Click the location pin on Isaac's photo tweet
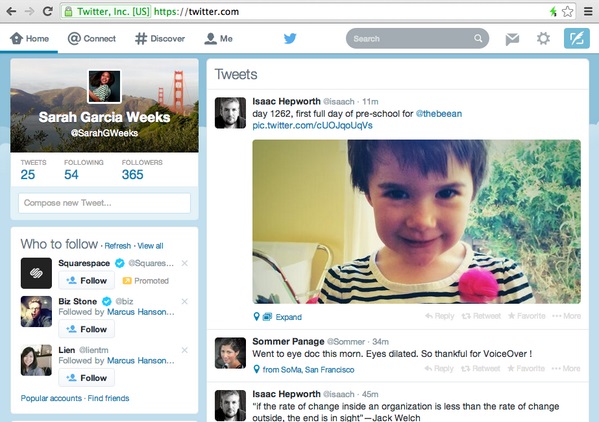Image resolution: width=599 pixels, height=422 pixels. coord(257,317)
